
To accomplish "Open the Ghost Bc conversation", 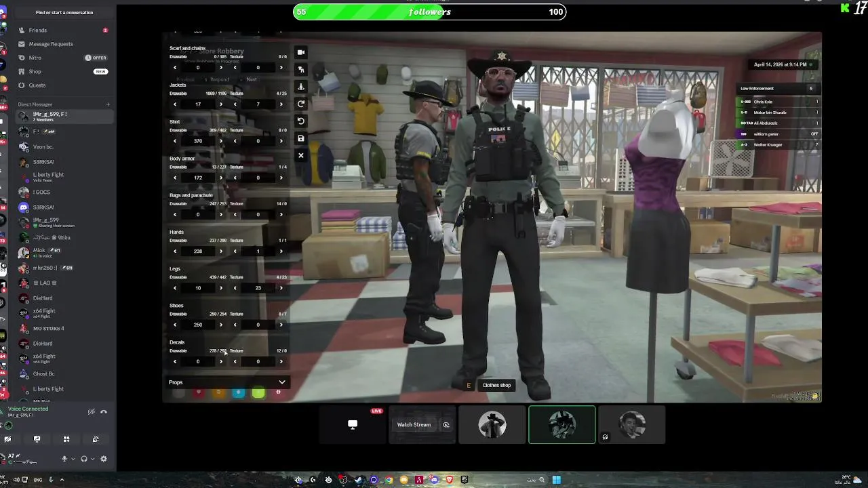I will (x=63, y=373).
